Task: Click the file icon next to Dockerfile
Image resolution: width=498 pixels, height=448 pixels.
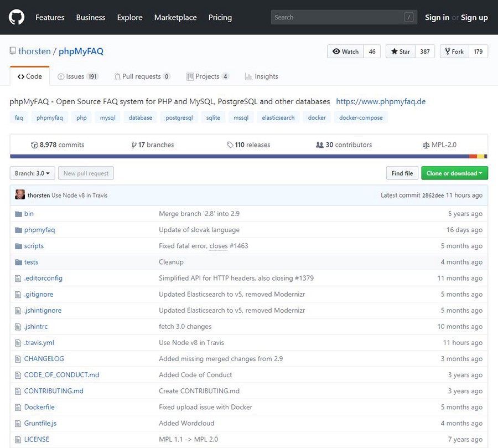Action: (x=18, y=407)
